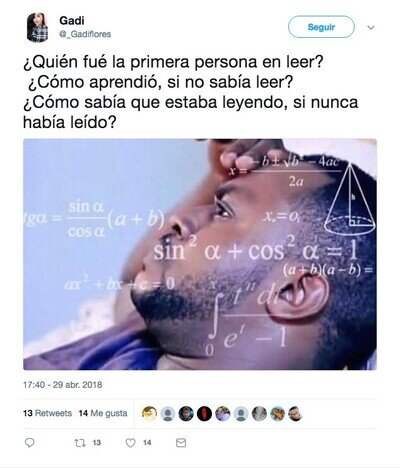Click the like count 14 beside heart

tap(147, 443)
